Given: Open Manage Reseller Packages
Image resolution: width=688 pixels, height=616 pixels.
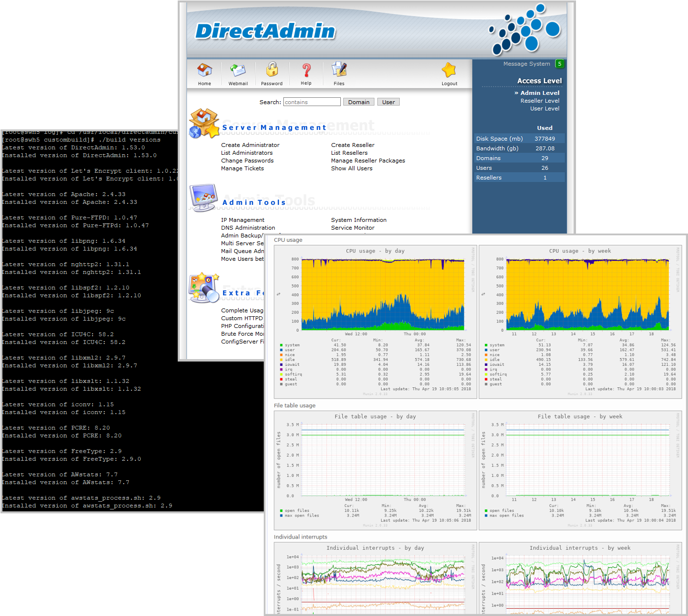Looking at the screenshot, I should (368, 161).
